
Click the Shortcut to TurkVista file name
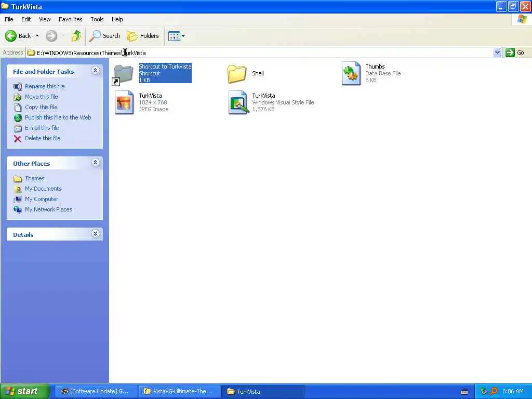point(165,66)
